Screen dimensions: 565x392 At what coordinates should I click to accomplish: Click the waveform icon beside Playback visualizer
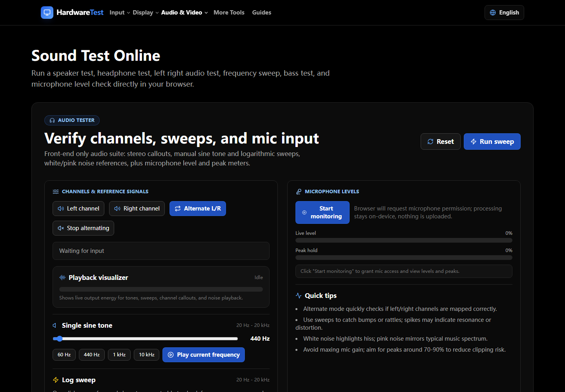(62, 278)
